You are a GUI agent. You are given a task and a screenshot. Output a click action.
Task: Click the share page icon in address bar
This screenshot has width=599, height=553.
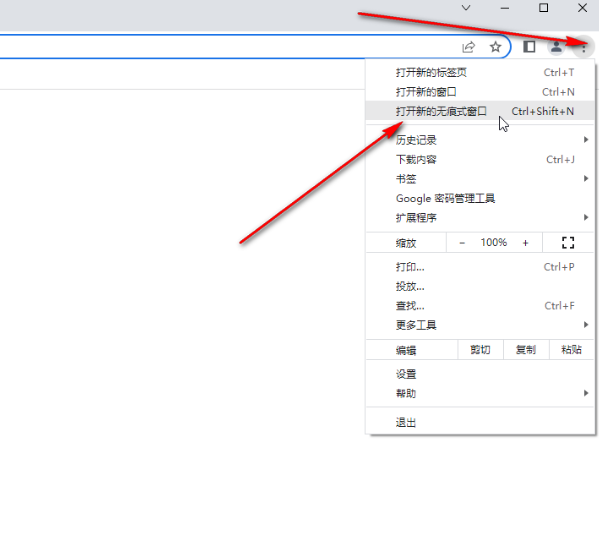pyautogui.click(x=468, y=47)
